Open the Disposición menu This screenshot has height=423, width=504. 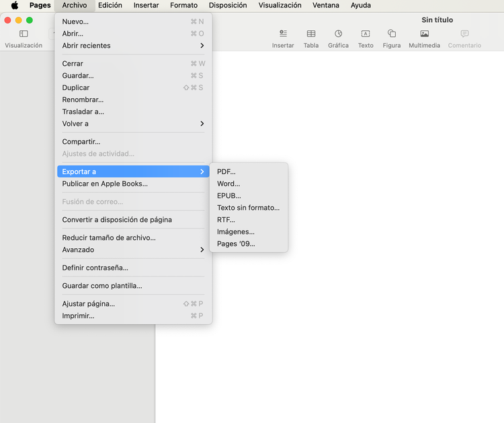coord(228,5)
